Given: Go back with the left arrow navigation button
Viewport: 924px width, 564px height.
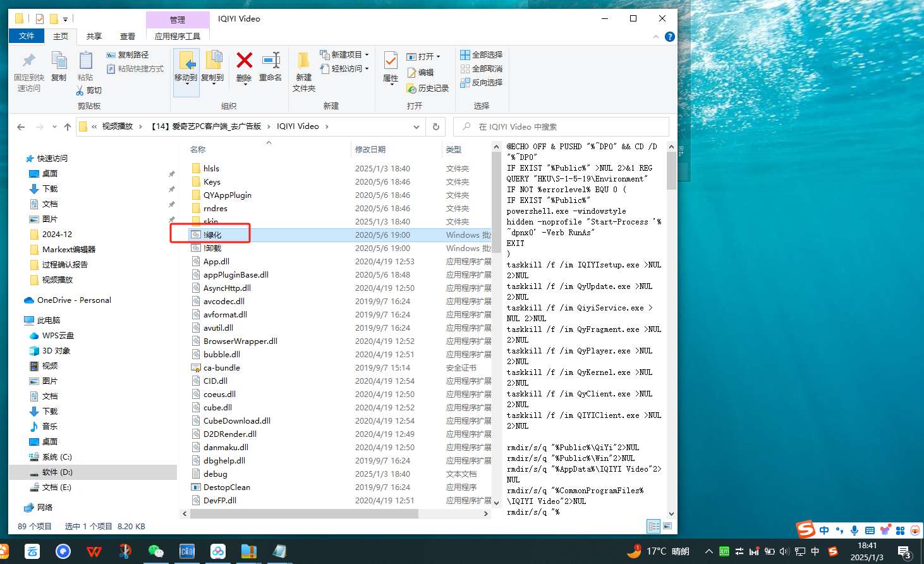Looking at the screenshot, I should point(21,127).
